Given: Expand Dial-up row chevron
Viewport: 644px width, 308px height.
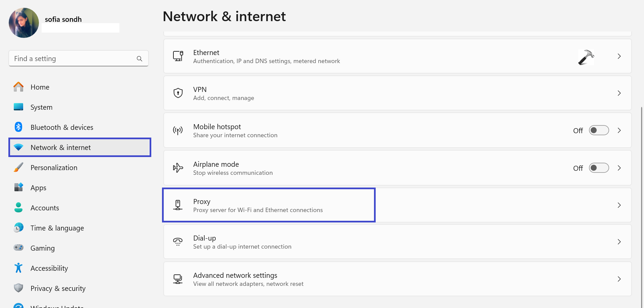Looking at the screenshot, I should click(x=619, y=242).
